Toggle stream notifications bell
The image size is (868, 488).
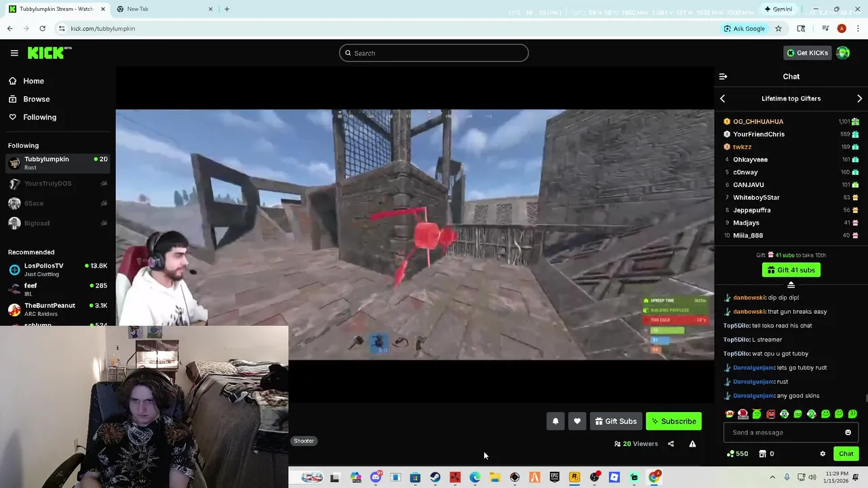click(555, 422)
